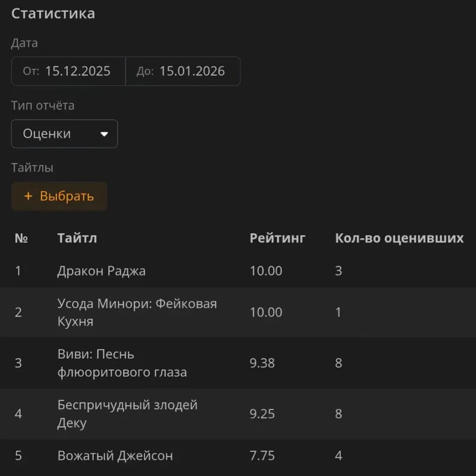This screenshot has height=476, width=476.
Task: Open the Оценки report type dropdown
Action: pos(64,134)
